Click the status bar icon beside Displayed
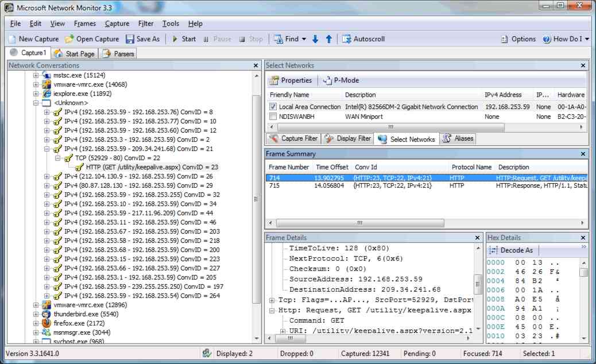The height and width of the screenshot is (364, 596). tap(207, 353)
